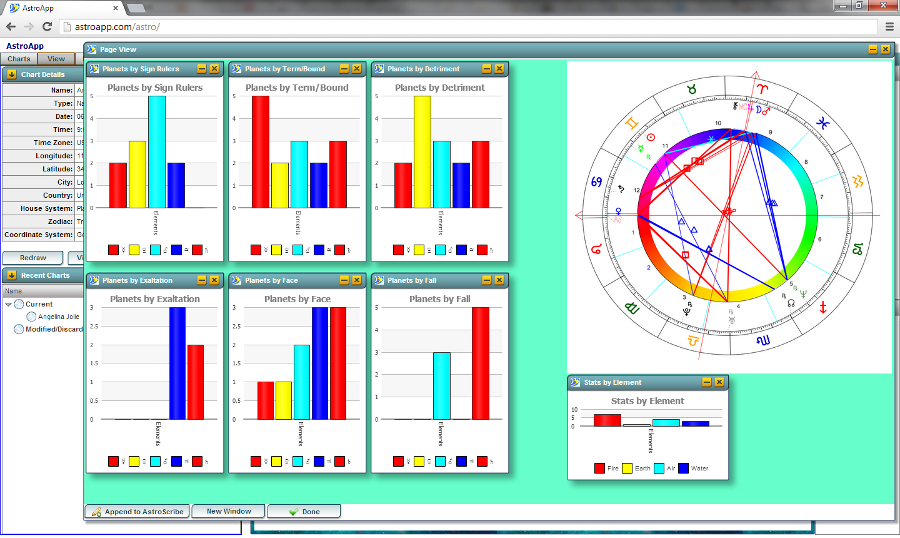Minimize the Planets by Face panel

344,281
